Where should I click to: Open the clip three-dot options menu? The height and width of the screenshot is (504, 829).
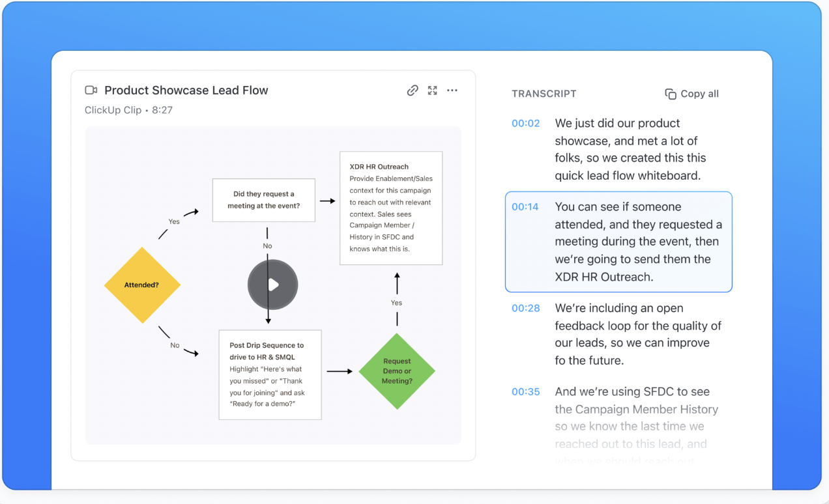tap(452, 91)
